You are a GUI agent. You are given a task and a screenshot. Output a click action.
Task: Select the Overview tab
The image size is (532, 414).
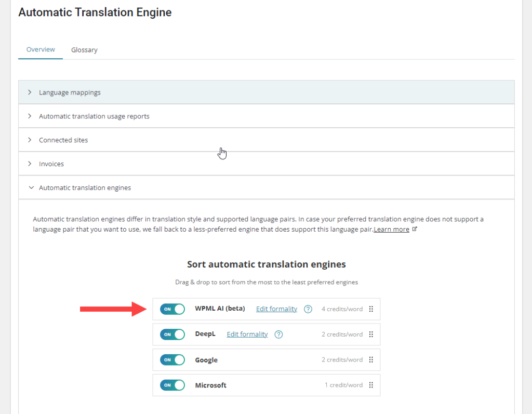tap(40, 49)
